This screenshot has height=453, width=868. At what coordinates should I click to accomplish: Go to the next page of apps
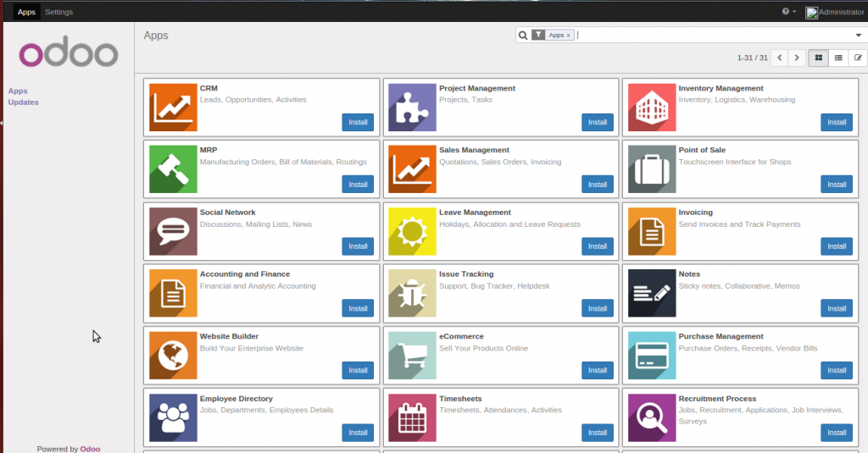797,58
